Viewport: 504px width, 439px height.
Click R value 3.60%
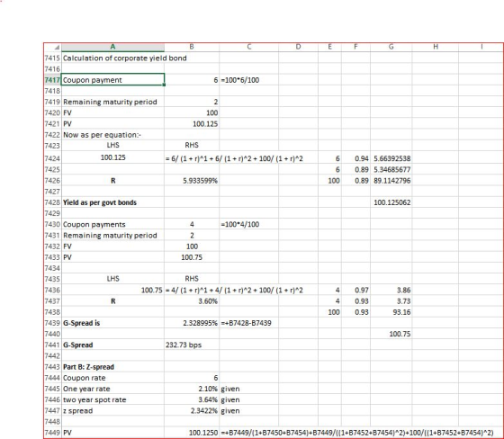click(208, 301)
